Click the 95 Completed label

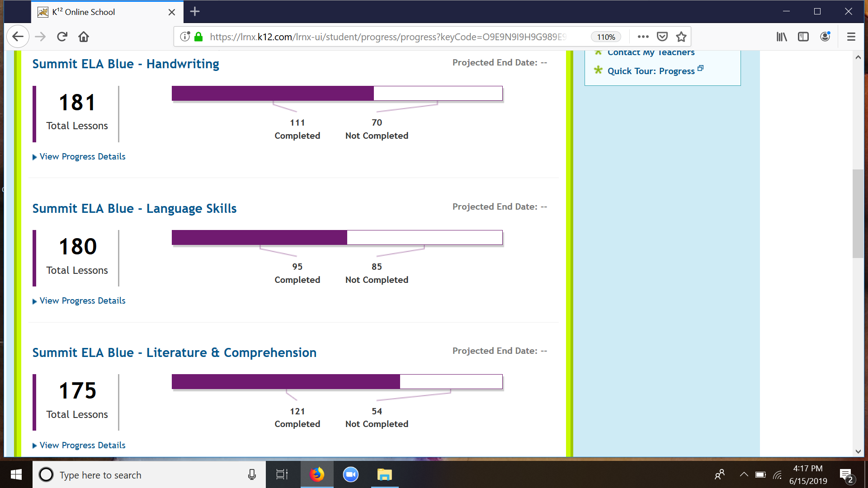(x=297, y=273)
